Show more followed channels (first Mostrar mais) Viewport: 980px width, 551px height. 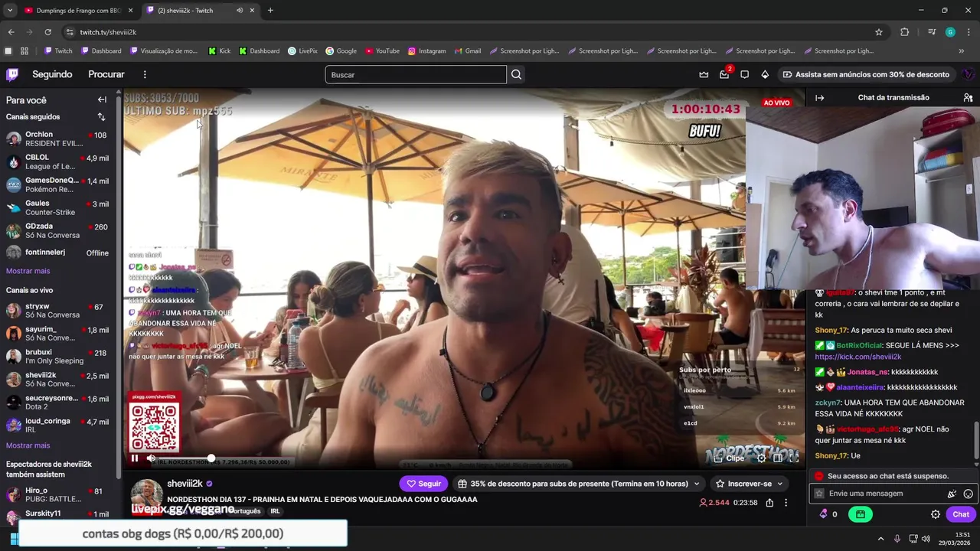28,271
